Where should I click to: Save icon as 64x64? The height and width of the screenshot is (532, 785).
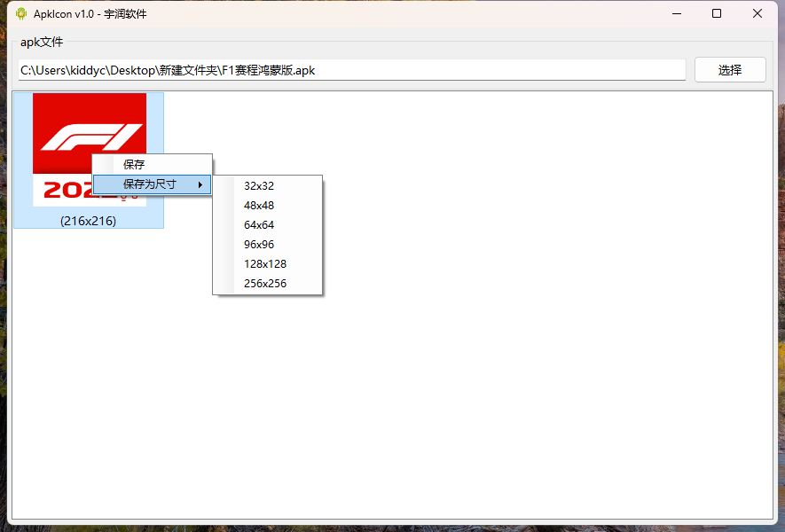click(x=267, y=224)
